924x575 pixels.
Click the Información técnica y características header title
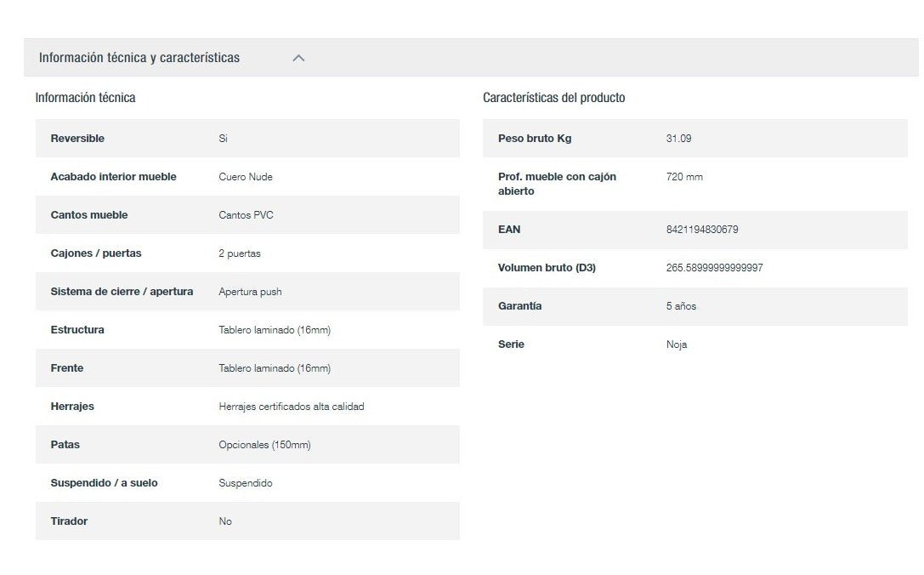tap(139, 58)
